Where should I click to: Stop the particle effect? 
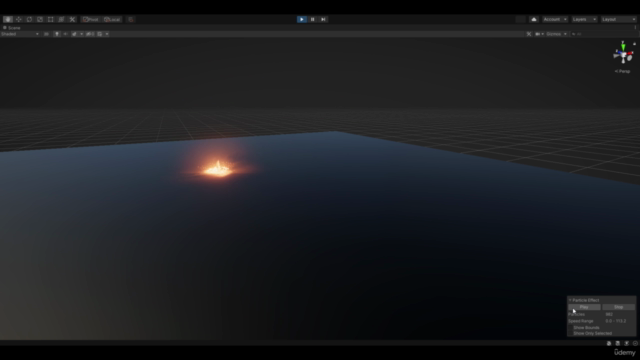click(x=618, y=307)
